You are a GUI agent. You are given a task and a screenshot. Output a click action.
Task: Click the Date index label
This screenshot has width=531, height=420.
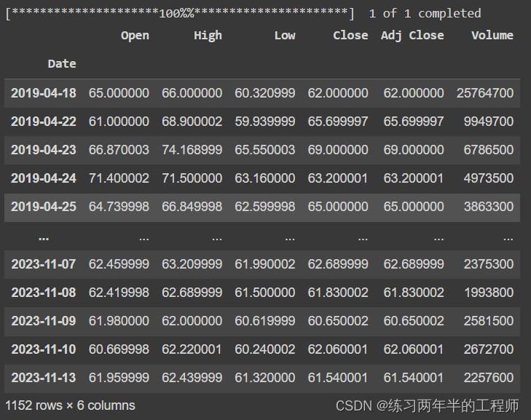pyautogui.click(x=62, y=63)
